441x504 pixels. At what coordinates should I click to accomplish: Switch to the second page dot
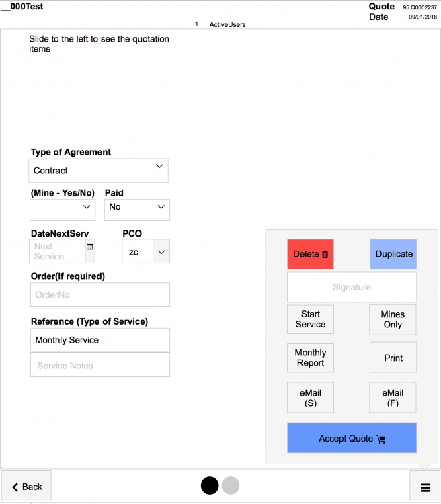231,485
